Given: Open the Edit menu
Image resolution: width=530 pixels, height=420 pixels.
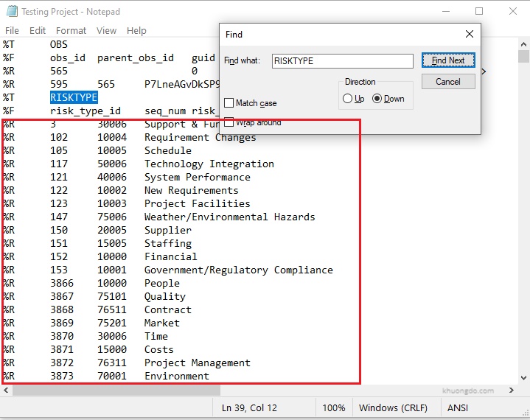Looking at the screenshot, I should (38, 31).
